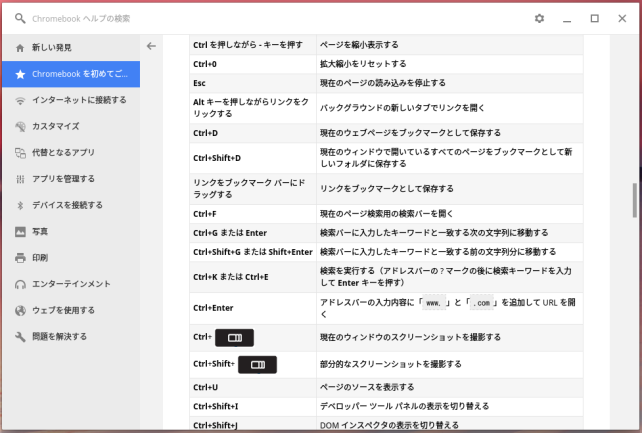Click the vertical scrollbar thumb
642x433 pixels.
click(633, 199)
